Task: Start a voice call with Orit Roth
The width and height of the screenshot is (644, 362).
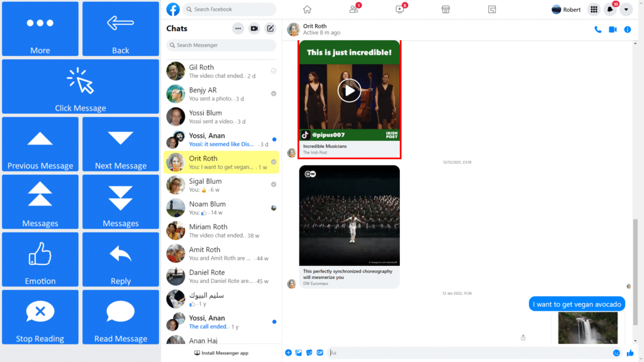Action: pos(597,30)
